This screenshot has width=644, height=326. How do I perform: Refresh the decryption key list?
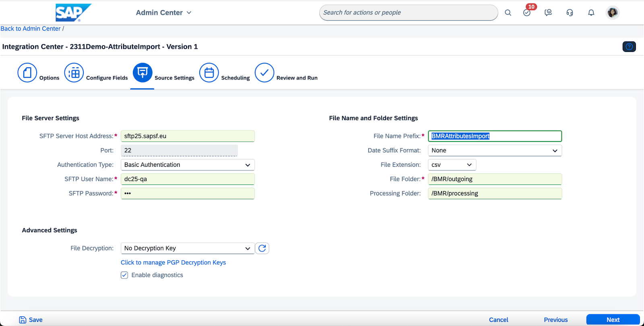coord(262,248)
